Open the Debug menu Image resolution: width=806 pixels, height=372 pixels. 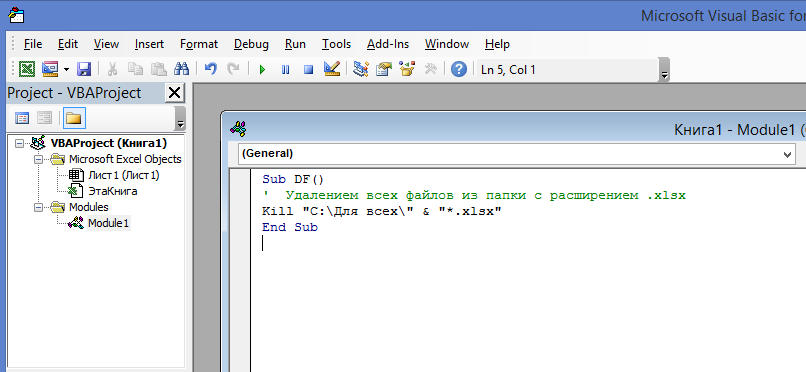pyautogui.click(x=251, y=44)
